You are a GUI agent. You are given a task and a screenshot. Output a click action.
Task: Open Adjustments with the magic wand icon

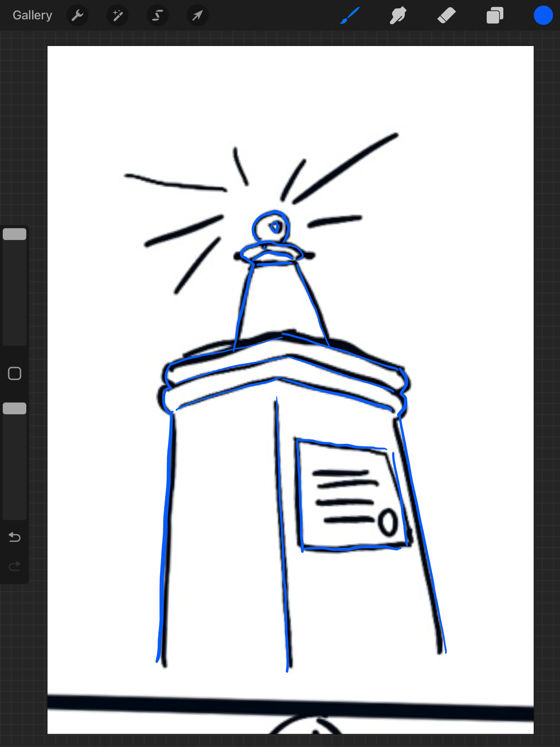tap(118, 15)
